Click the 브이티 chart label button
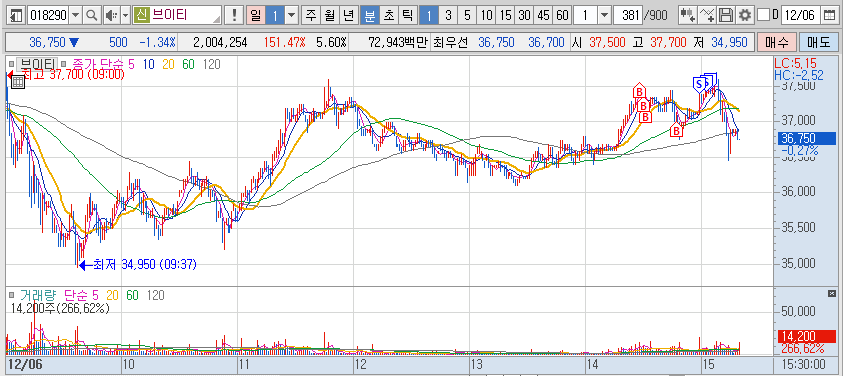The height and width of the screenshot is (376, 843). [37, 65]
